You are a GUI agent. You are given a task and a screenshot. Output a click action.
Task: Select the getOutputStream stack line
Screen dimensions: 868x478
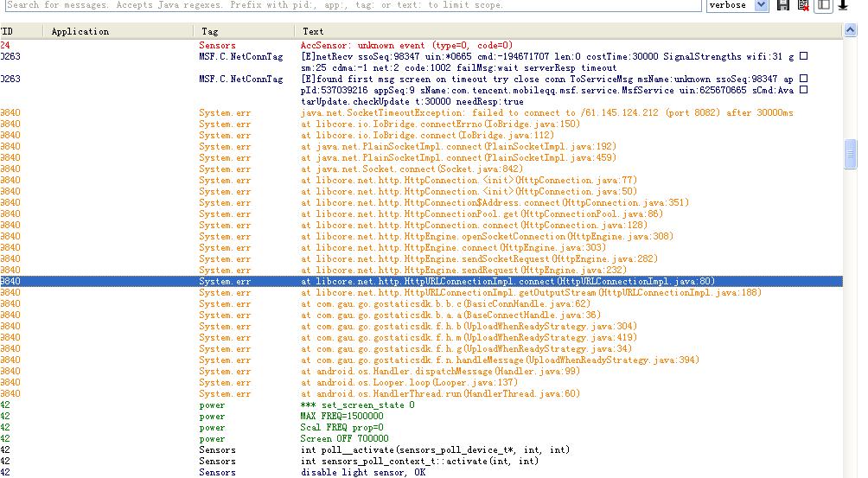421,293
